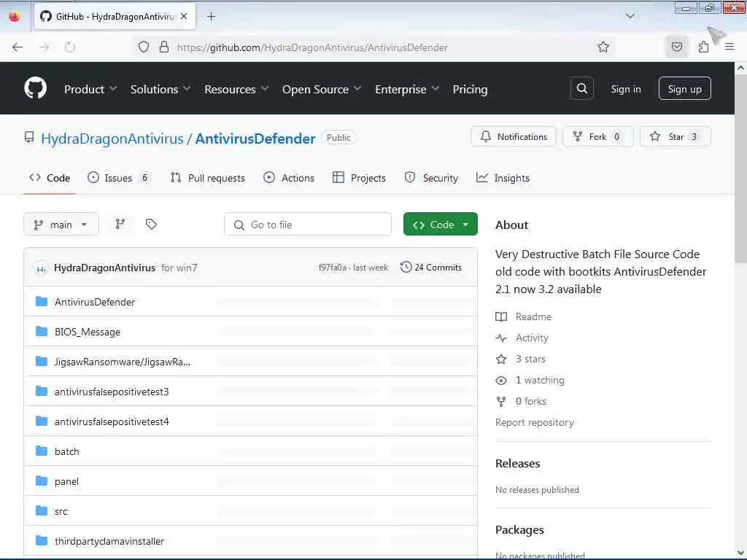View the 0 forks link
Image resolution: width=747 pixels, height=560 pixels.
[521, 402]
